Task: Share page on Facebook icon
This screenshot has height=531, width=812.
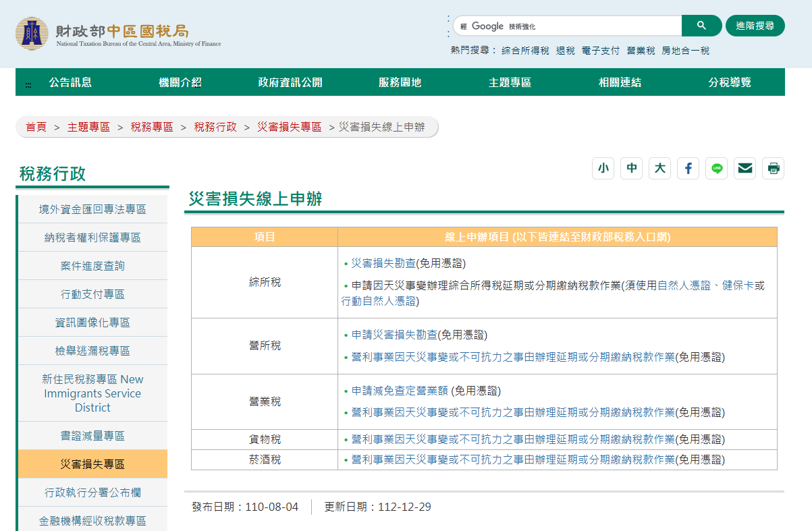Action: pos(688,168)
